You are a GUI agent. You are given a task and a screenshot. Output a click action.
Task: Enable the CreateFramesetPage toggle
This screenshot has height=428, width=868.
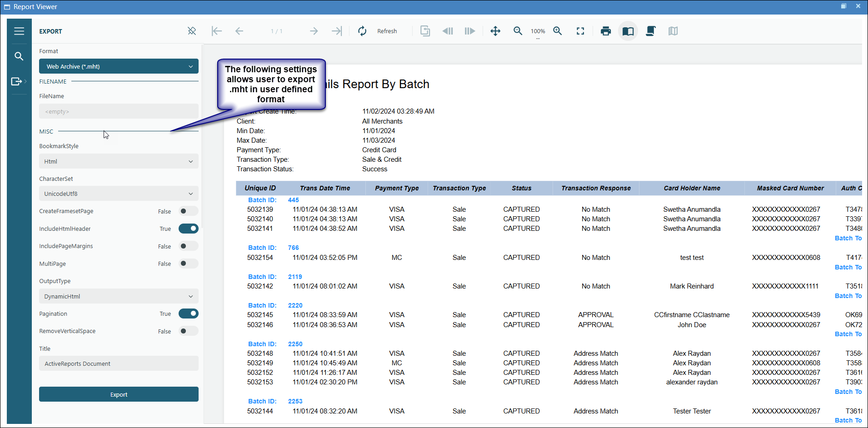coord(188,211)
